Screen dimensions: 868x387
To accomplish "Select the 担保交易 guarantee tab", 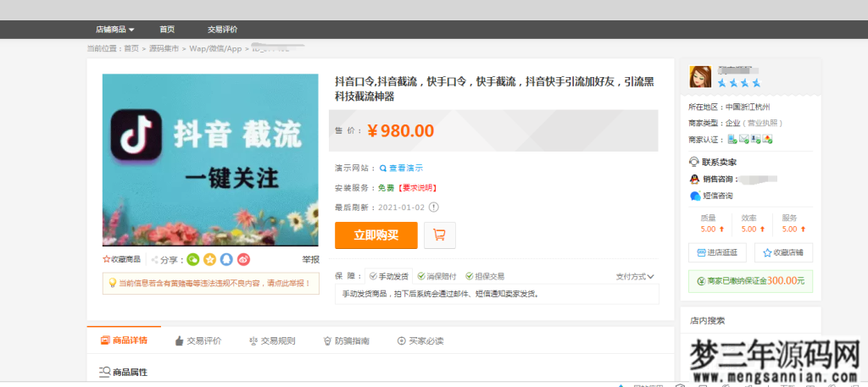I will pyautogui.click(x=485, y=276).
